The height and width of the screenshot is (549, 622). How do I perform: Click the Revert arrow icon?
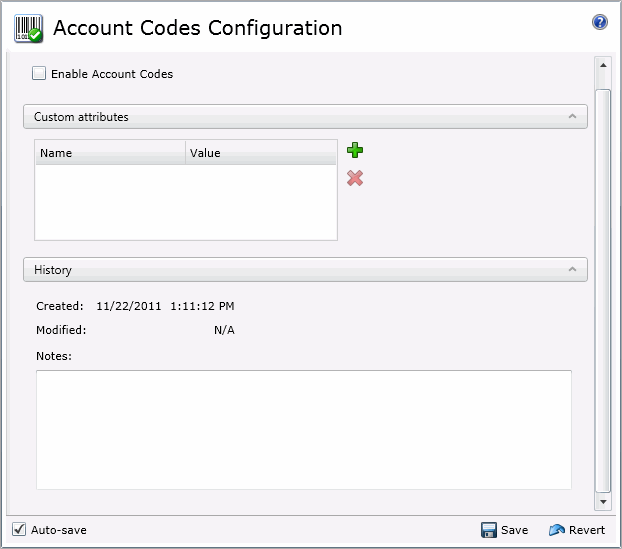point(557,530)
